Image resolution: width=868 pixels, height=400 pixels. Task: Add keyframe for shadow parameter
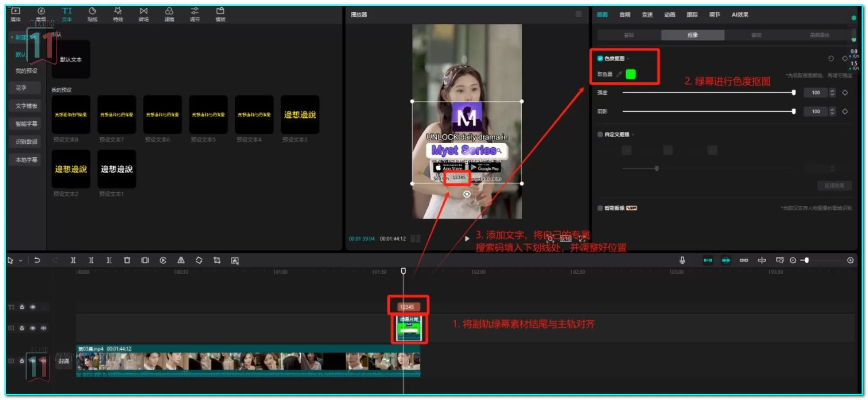click(845, 111)
